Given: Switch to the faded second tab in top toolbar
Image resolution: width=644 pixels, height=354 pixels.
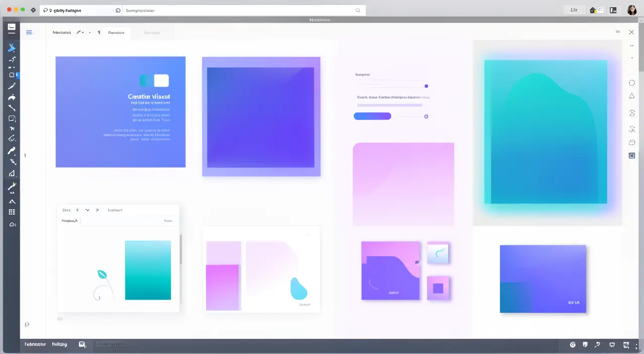Looking at the screenshot, I should point(152,33).
